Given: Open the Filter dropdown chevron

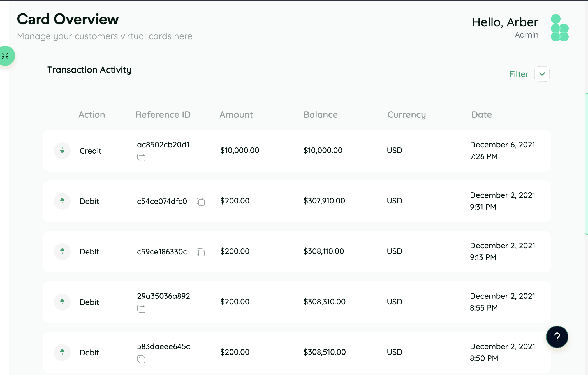Looking at the screenshot, I should click(542, 74).
